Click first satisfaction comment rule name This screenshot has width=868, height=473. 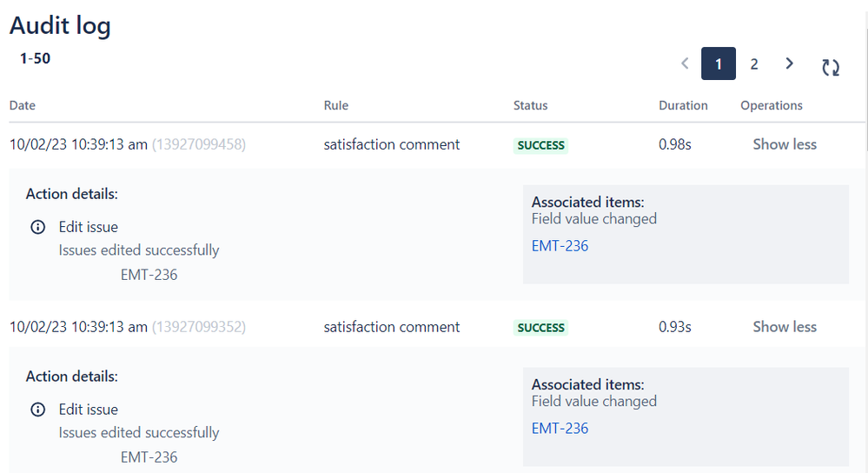pos(391,144)
